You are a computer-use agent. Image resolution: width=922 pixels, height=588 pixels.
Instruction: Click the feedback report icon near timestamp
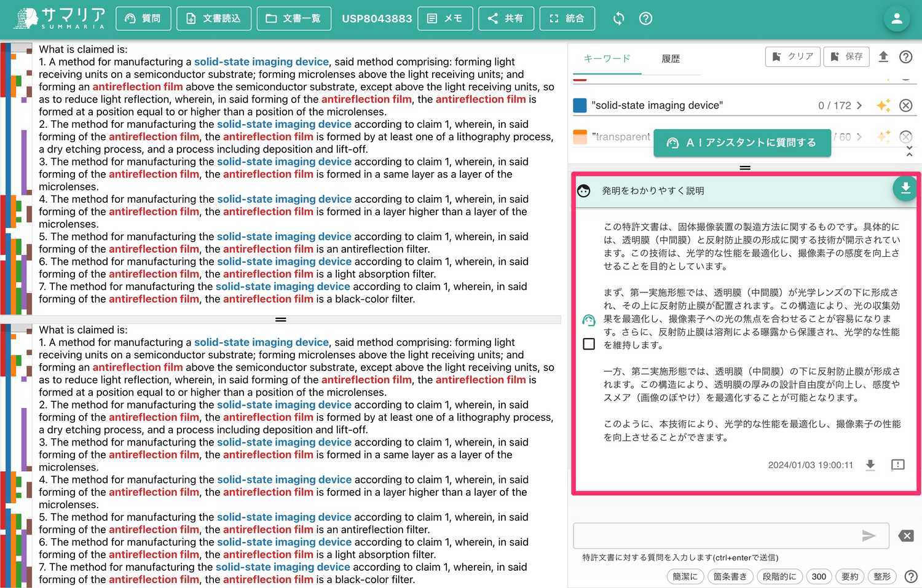coord(898,465)
